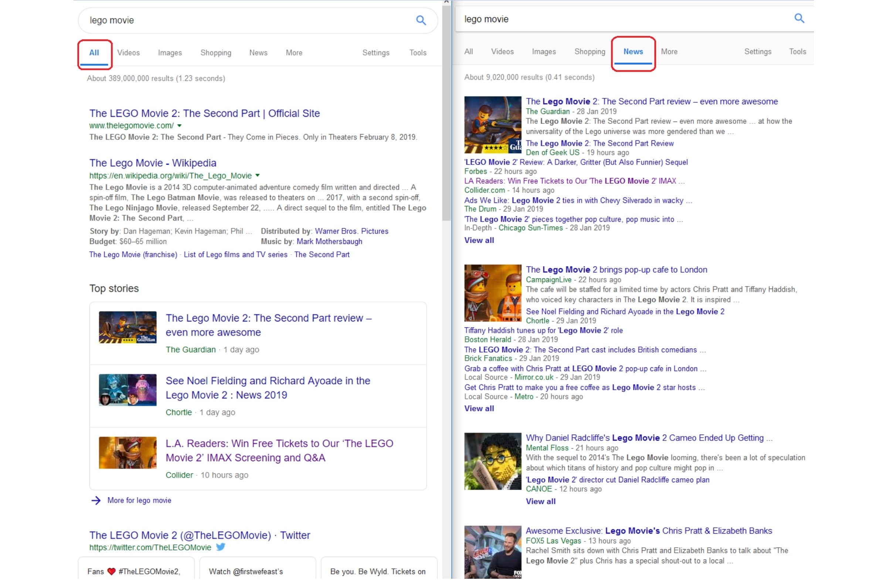887x588 pixels.
Task: Open Shopping tab in right window
Action: coord(590,52)
